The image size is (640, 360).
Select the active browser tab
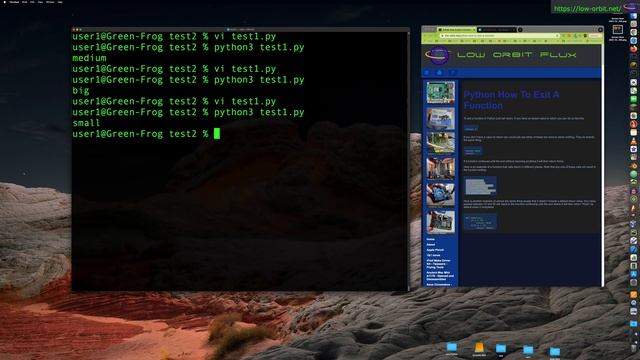pos(456,30)
